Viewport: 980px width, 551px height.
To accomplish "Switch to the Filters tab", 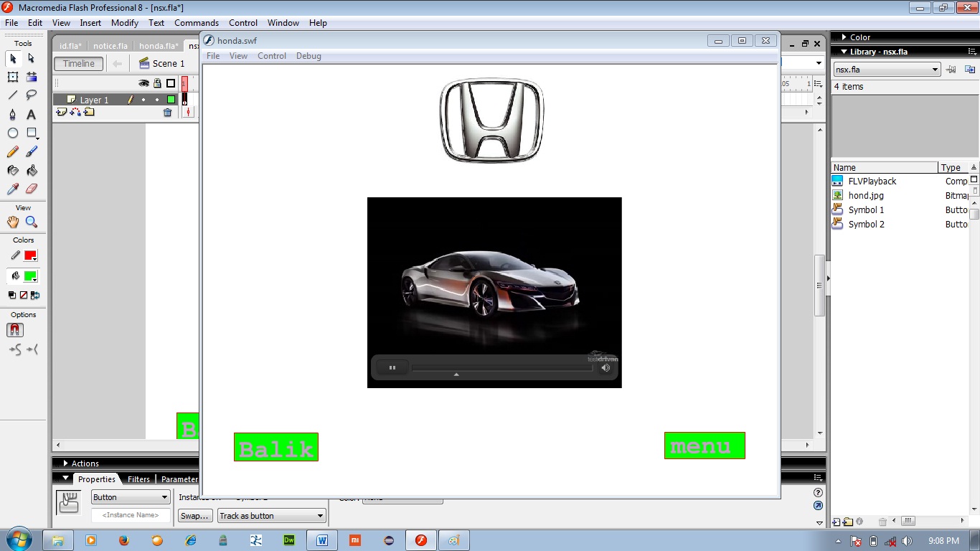I will (138, 479).
